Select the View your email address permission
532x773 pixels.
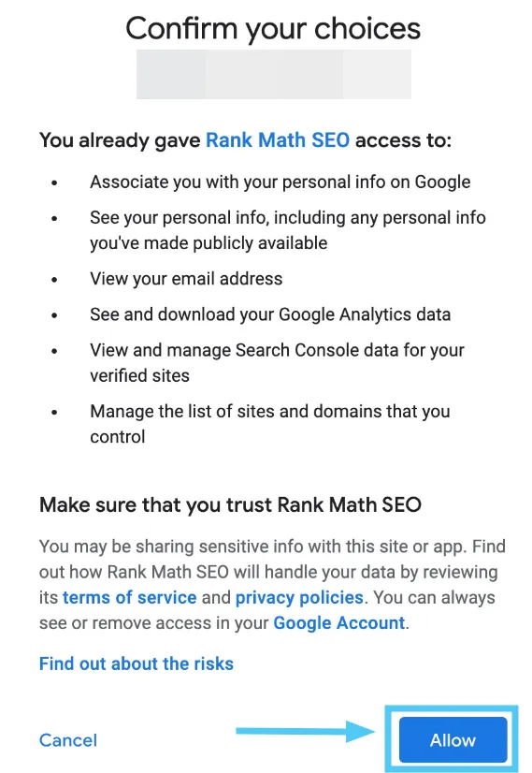pos(186,279)
